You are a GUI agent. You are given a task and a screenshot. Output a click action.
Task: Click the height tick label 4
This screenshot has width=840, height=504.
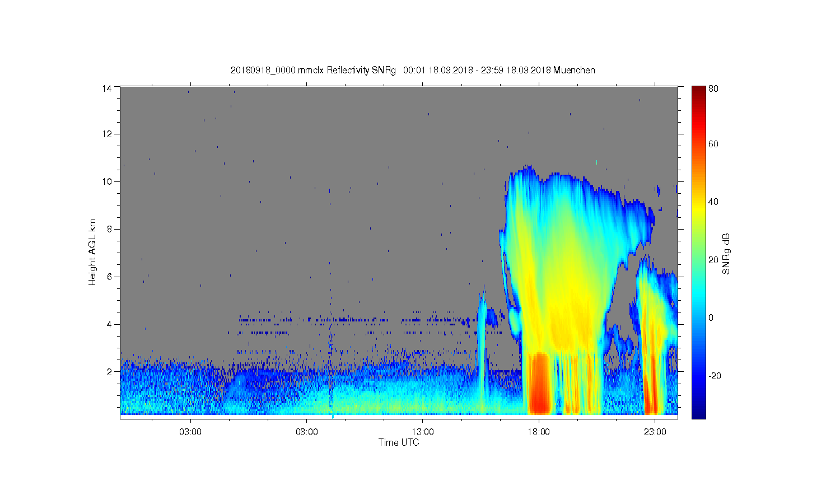point(110,324)
